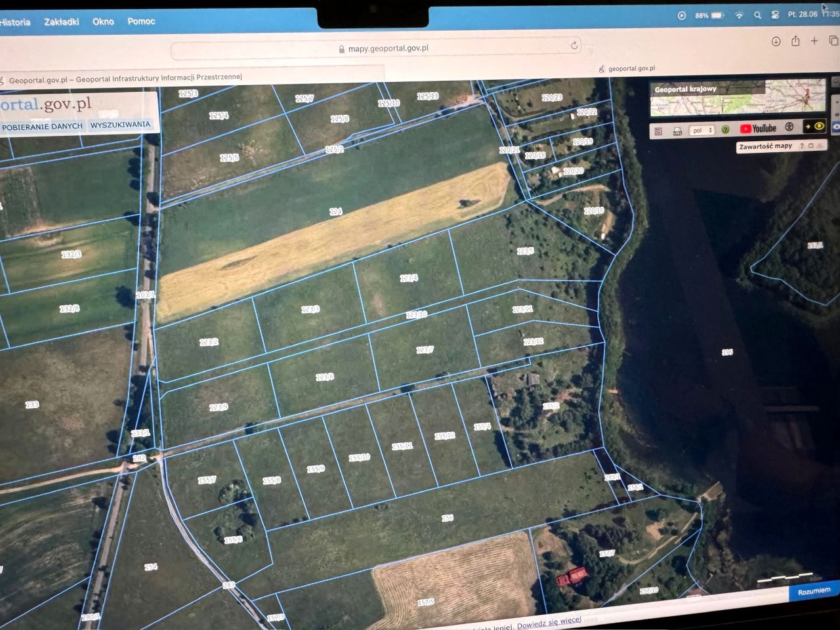Open the POBIERANIE DANYCH tab
Viewport: 840px width, 630px height.
tap(43, 126)
